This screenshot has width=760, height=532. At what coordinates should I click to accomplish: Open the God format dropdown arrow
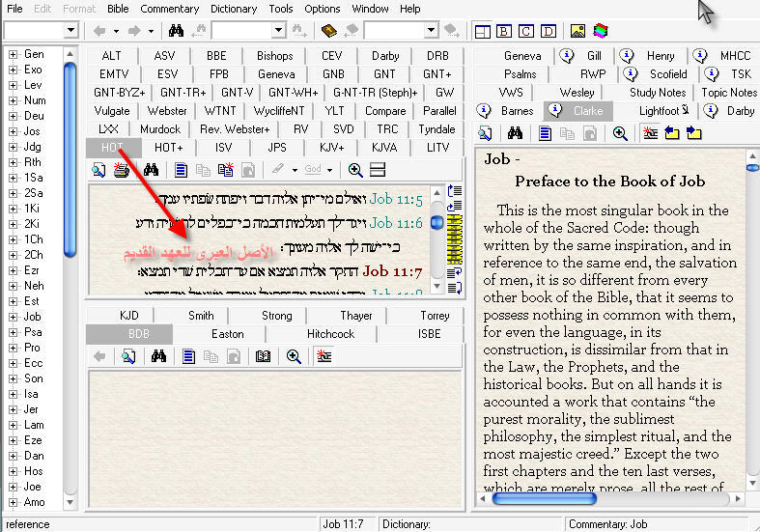tap(329, 170)
